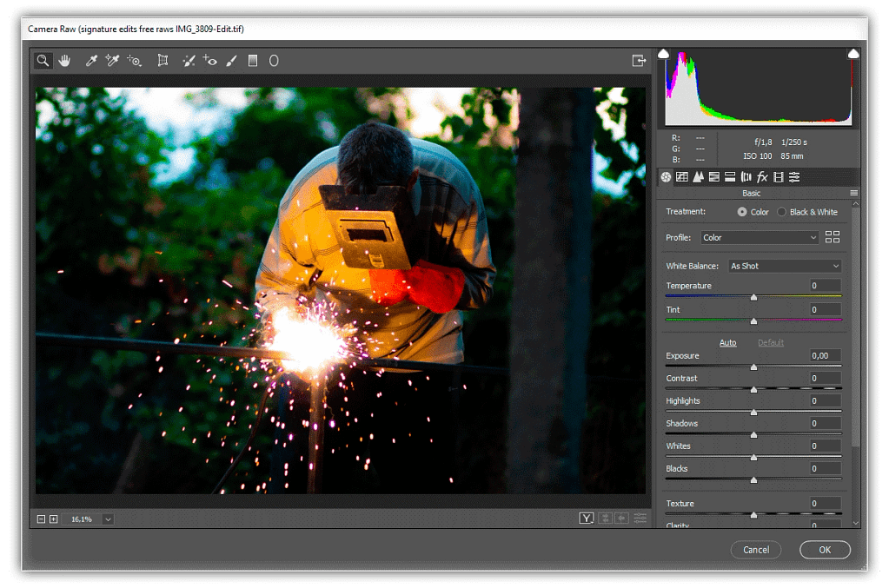Select the Hand tool

(x=64, y=61)
